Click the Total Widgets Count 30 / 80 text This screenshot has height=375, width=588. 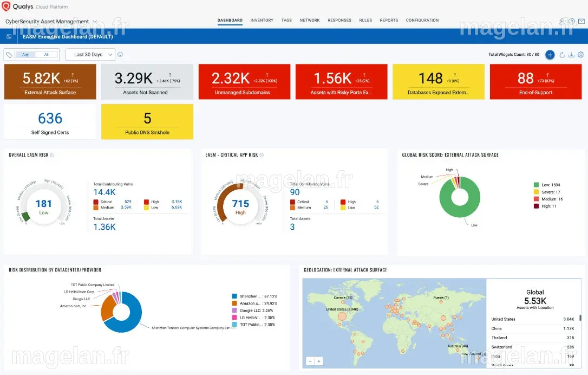click(x=514, y=54)
